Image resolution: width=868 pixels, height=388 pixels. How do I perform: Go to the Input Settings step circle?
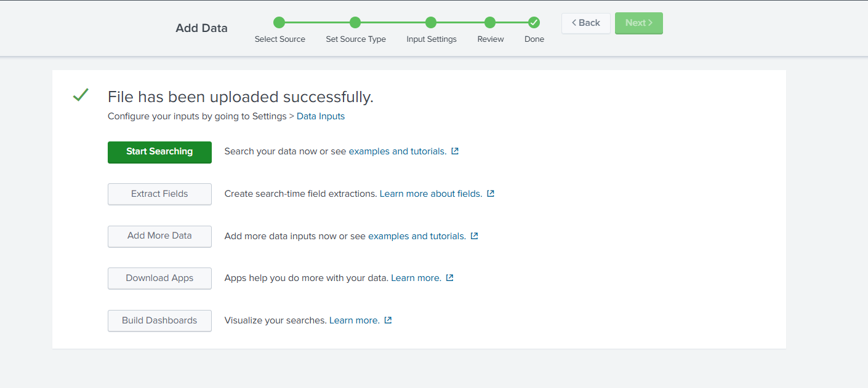pyautogui.click(x=431, y=23)
